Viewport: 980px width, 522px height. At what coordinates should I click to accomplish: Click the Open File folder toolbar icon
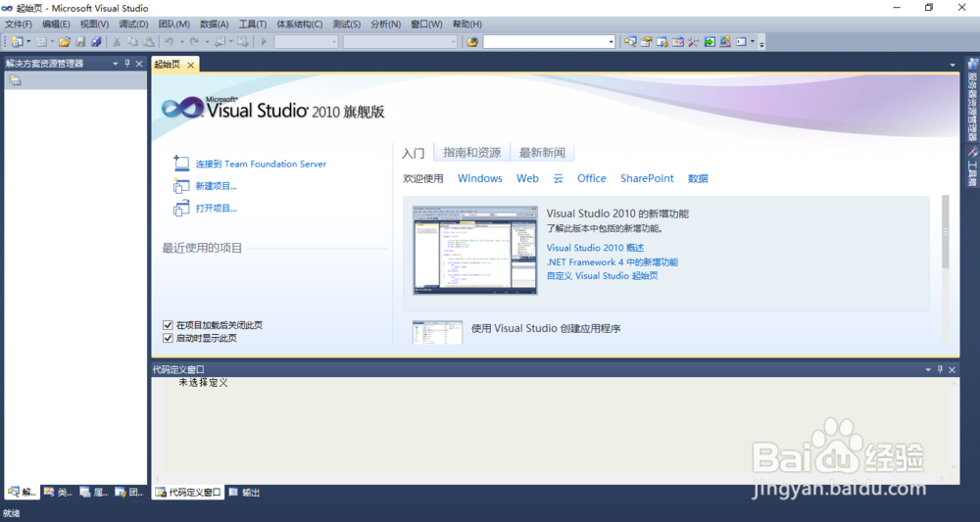point(65,42)
